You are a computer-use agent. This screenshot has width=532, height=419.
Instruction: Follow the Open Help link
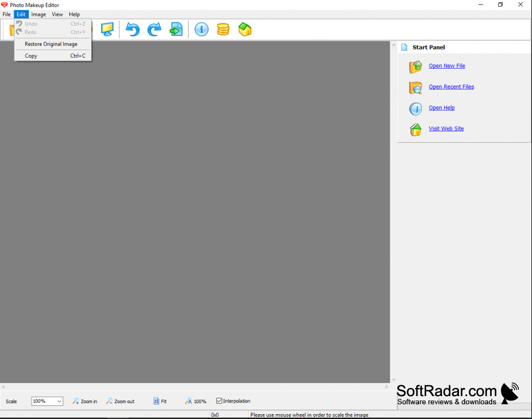tap(442, 107)
